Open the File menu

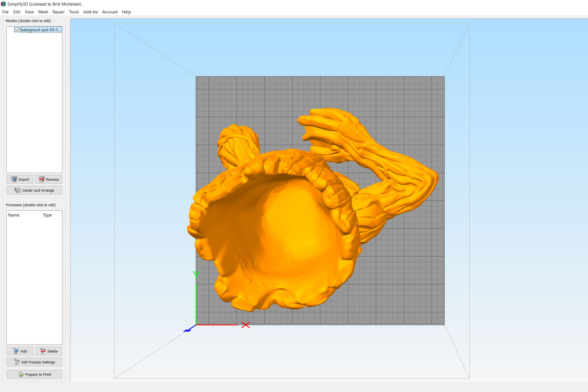click(5, 12)
